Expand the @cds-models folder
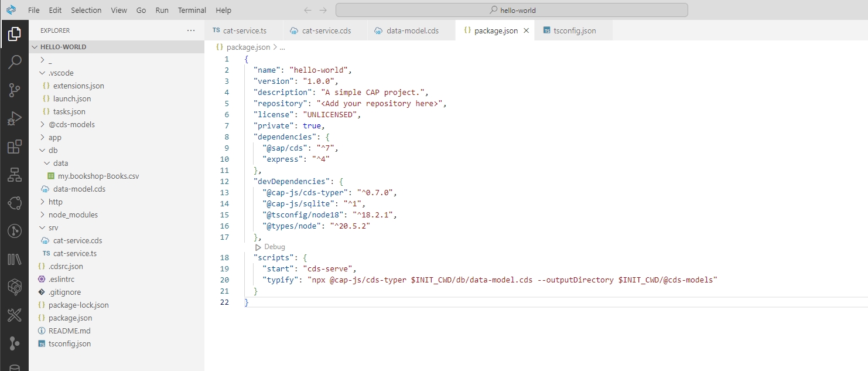This screenshot has height=371, width=868. pyautogui.click(x=71, y=124)
